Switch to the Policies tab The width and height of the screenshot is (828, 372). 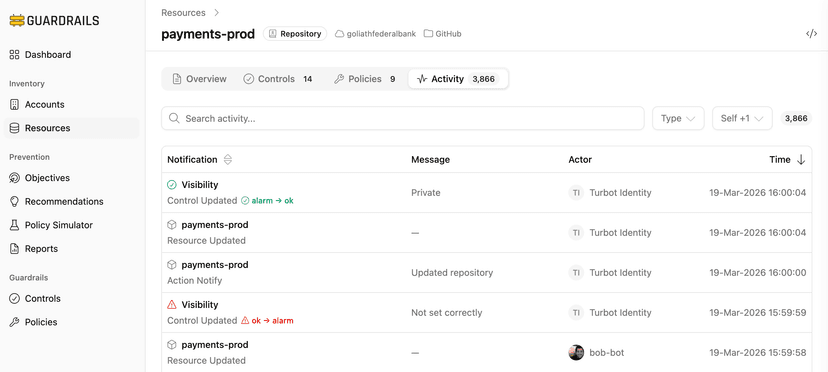click(x=365, y=79)
